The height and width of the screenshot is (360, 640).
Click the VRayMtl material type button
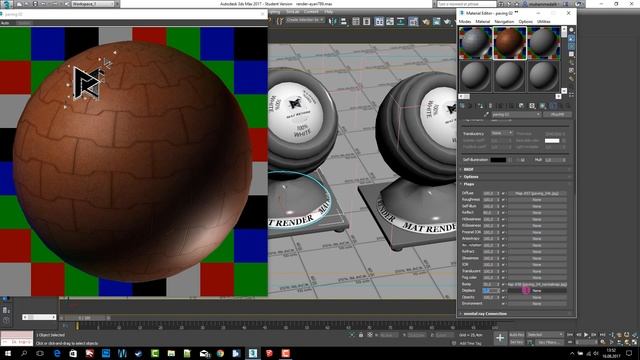(x=557, y=115)
